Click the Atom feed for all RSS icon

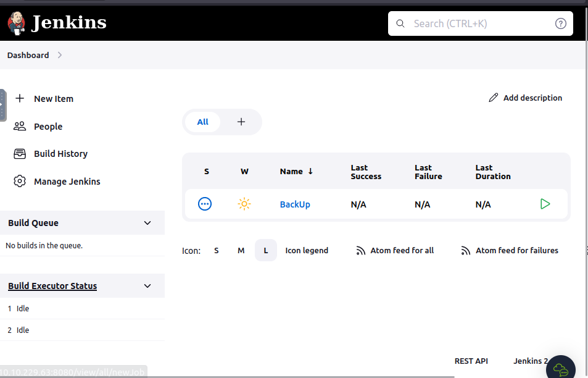(360, 251)
